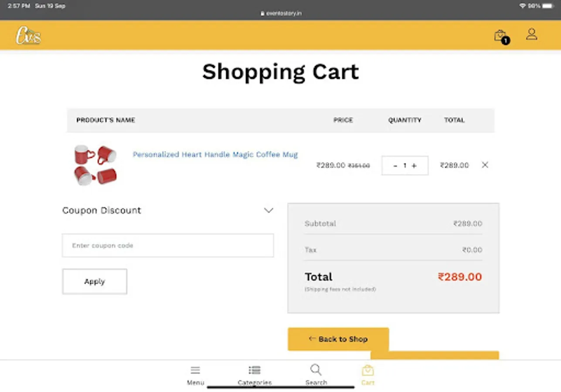Open the user account profile icon
561x392 pixels.
tap(531, 34)
